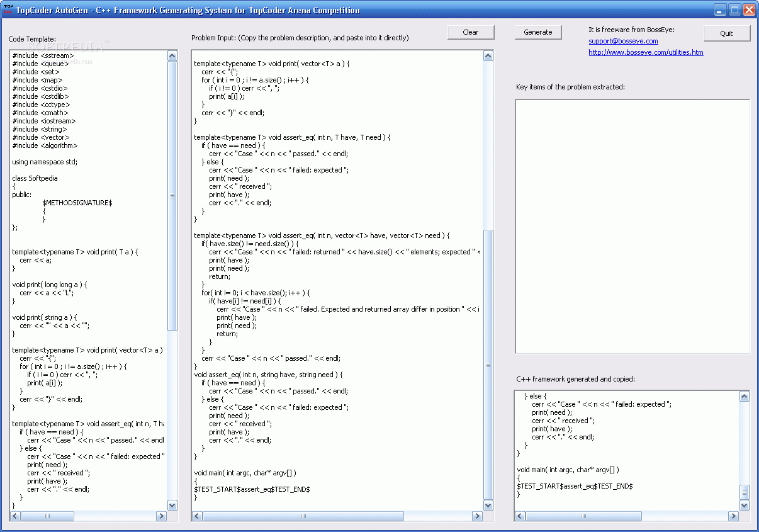Open the support@bosseye.com email link
The image size is (759, 532).
(623, 41)
